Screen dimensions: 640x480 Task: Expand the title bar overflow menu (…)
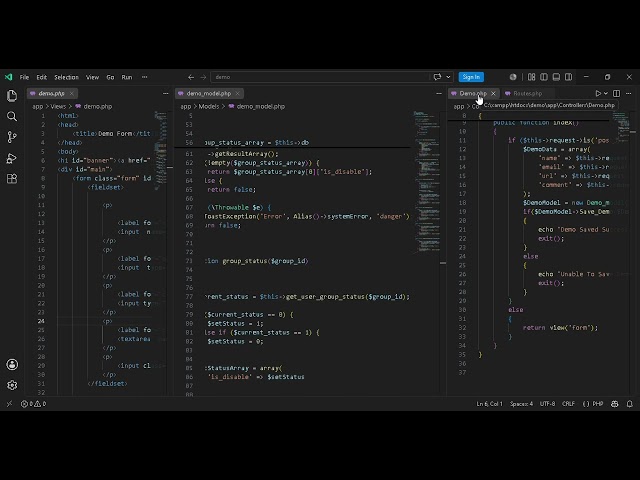(144, 77)
